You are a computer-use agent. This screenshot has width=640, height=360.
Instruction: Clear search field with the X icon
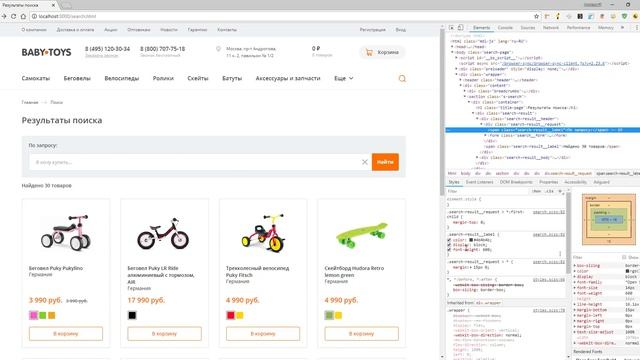coord(364,162)
